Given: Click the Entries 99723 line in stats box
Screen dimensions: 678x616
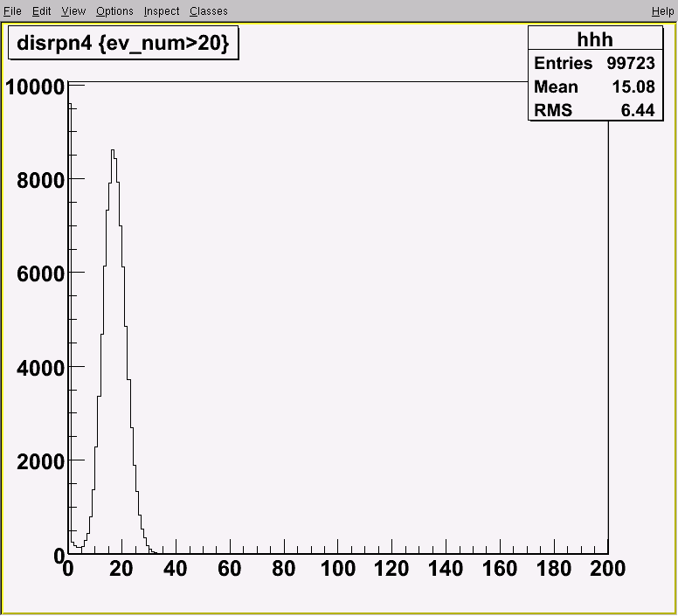Looking at the screenshot, I should [595, 63].
